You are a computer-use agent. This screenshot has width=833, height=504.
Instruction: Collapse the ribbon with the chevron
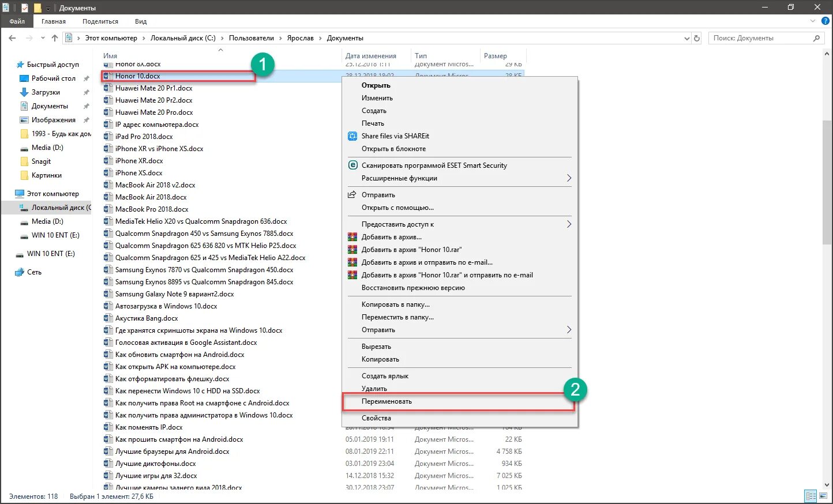coord(813,21)
